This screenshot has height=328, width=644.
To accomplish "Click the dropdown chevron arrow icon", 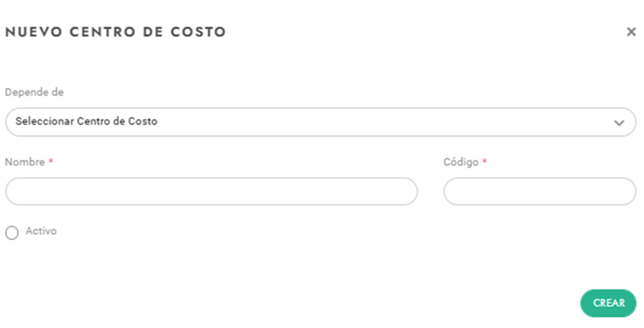I will point(619,123).
